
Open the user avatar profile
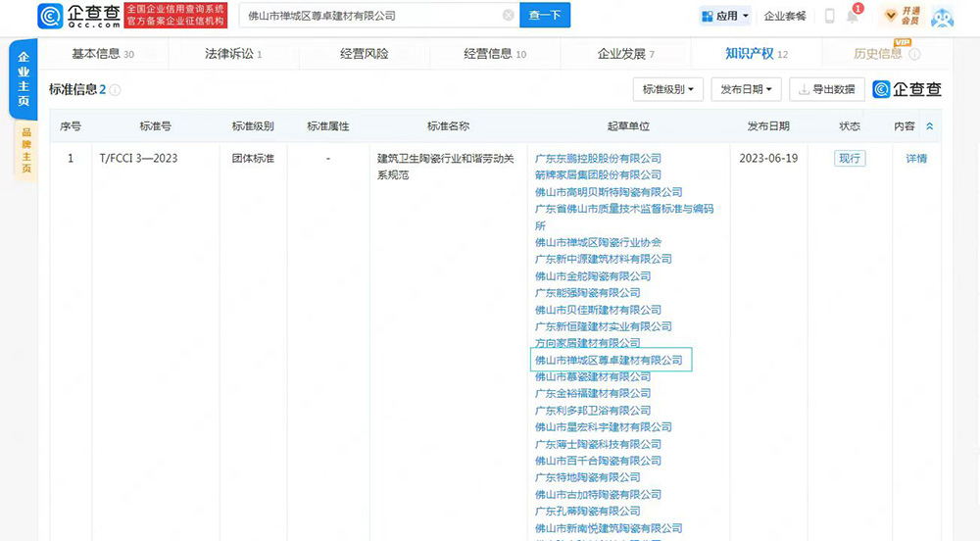pyautogui.click(x=942, y=17)
